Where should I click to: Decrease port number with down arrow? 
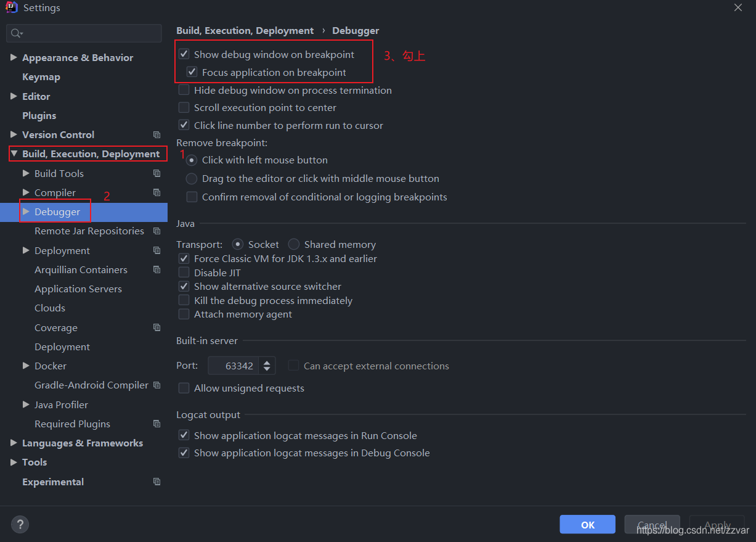pyautogui.click(x=267, y=370)
